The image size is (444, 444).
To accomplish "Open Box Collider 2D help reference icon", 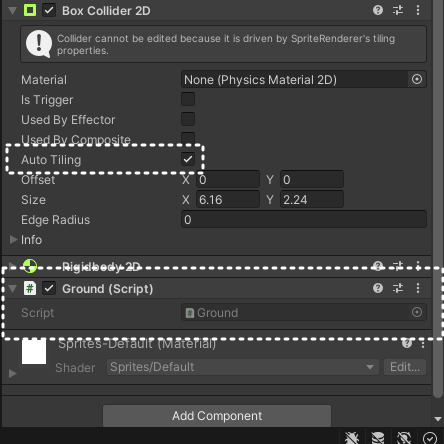I will (378, 10).
